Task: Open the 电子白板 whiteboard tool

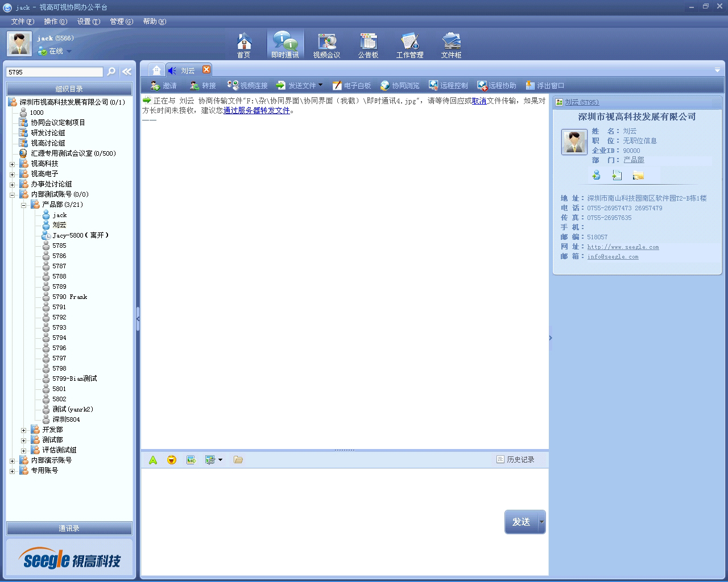Action: point(351,85)
